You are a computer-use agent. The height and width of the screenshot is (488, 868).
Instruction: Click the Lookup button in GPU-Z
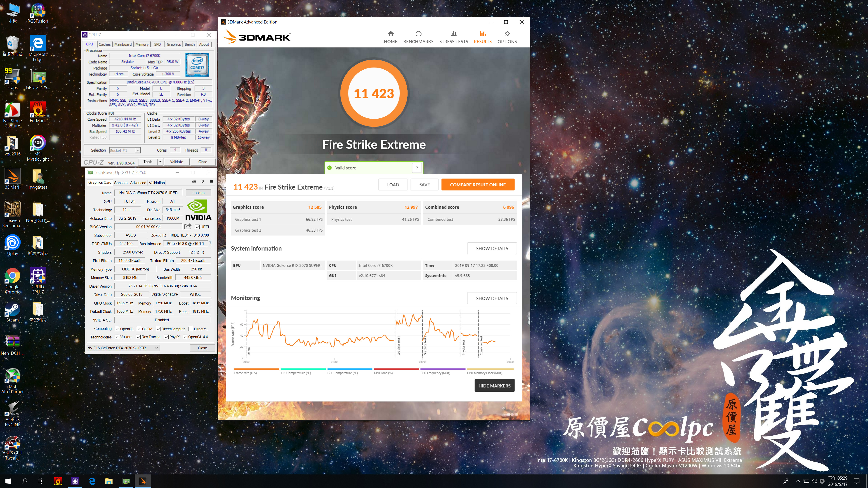click(198, 193)
